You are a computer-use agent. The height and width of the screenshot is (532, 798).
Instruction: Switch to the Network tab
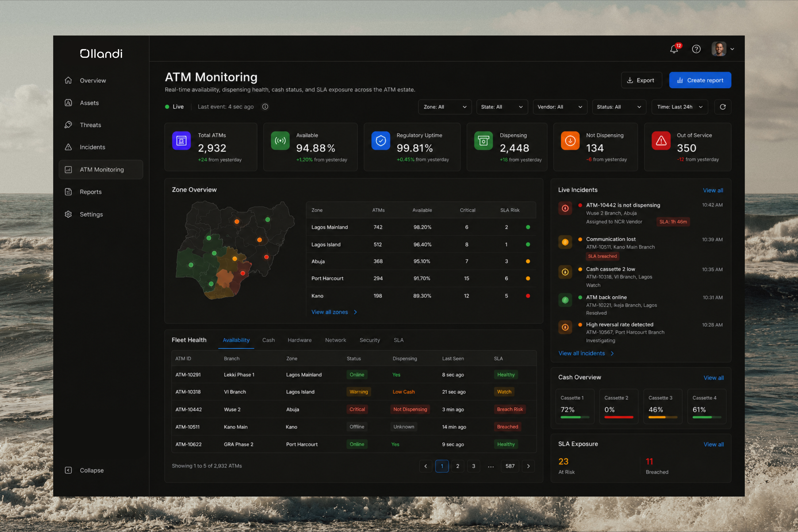pos(336,340)
